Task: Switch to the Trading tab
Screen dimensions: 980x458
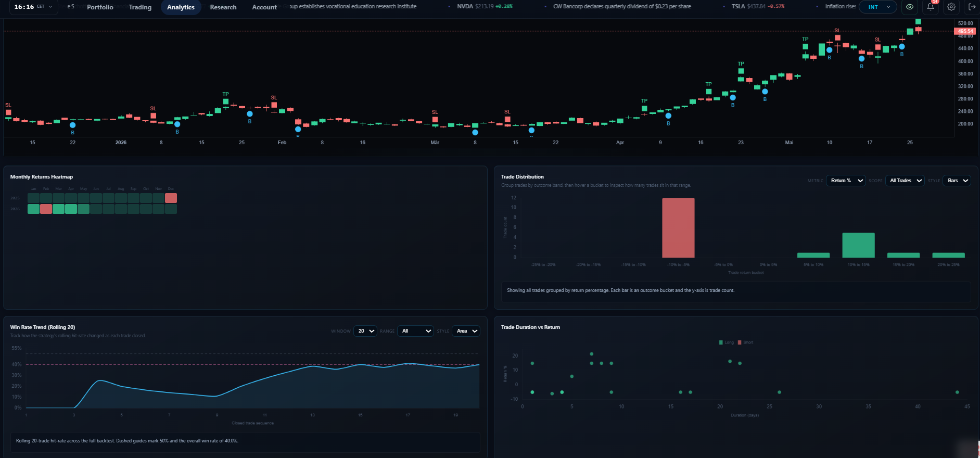Action: [x=140, y=7]
